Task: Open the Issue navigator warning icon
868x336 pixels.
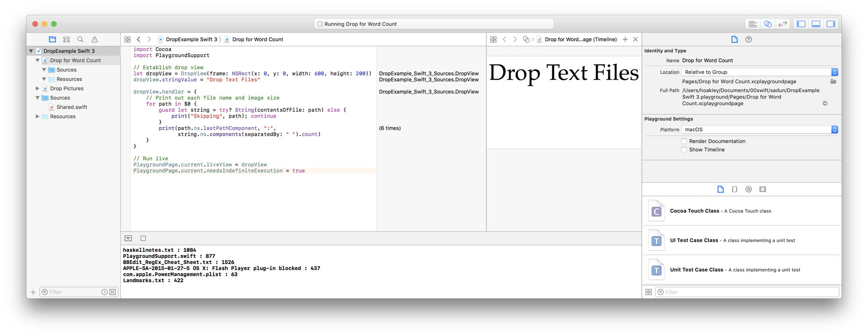Action: click(x=94, y=39)
